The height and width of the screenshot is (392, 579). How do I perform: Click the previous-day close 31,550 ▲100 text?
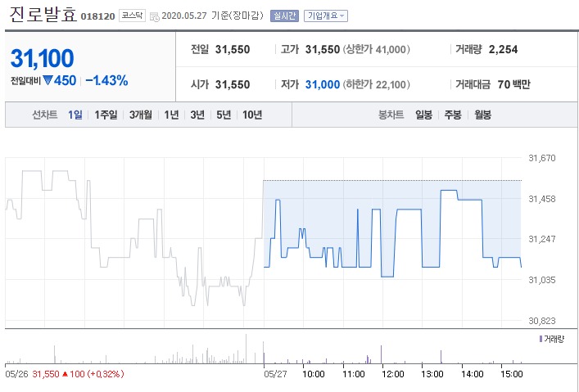click(78, 374)
